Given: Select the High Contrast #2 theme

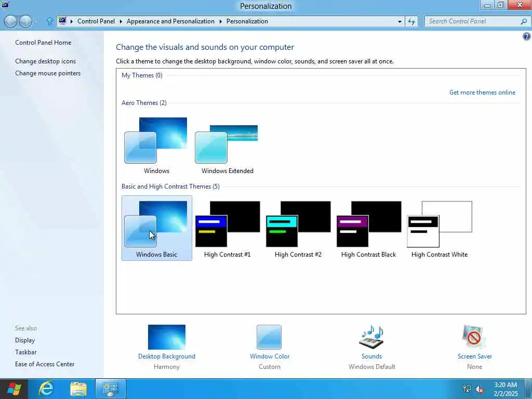Looking at the screenshot, I should pos(298,228).
